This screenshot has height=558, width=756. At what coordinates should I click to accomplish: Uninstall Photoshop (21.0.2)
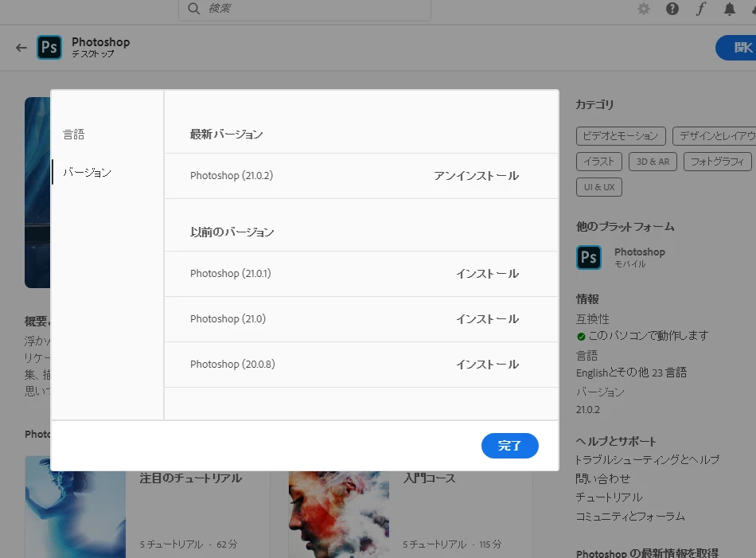pos(477,176)
